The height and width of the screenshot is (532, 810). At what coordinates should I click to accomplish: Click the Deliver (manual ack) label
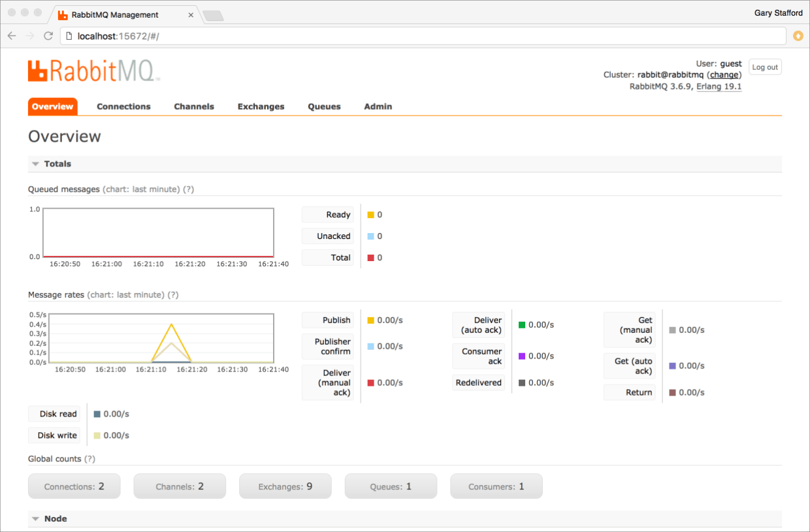pyautogui.click(x=328, y=383)
